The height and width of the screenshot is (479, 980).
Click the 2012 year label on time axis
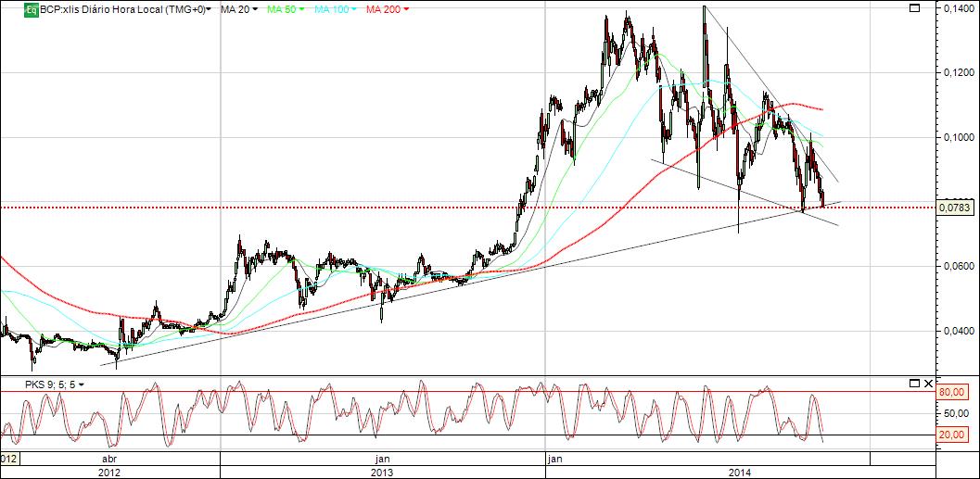110,473
